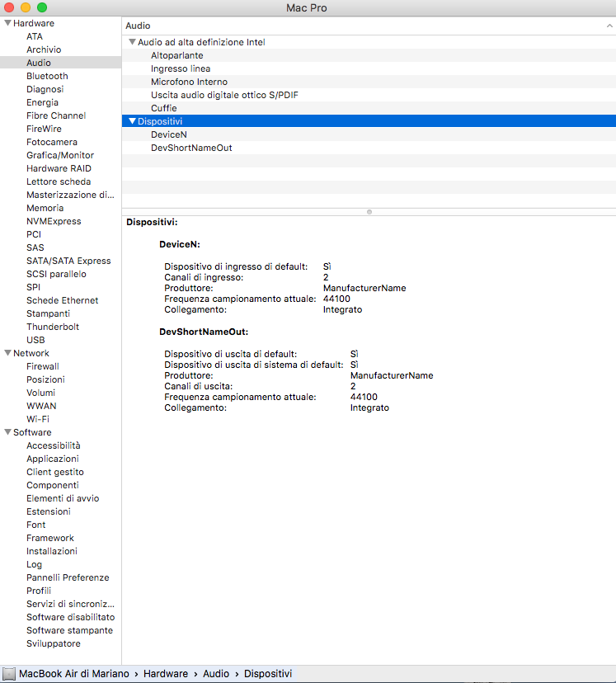Collapse Audio ad alta definizione Intel
Image resolution: width=616 pixels, height=683 pixels.
pyautogui.click(x=132, y=42)
